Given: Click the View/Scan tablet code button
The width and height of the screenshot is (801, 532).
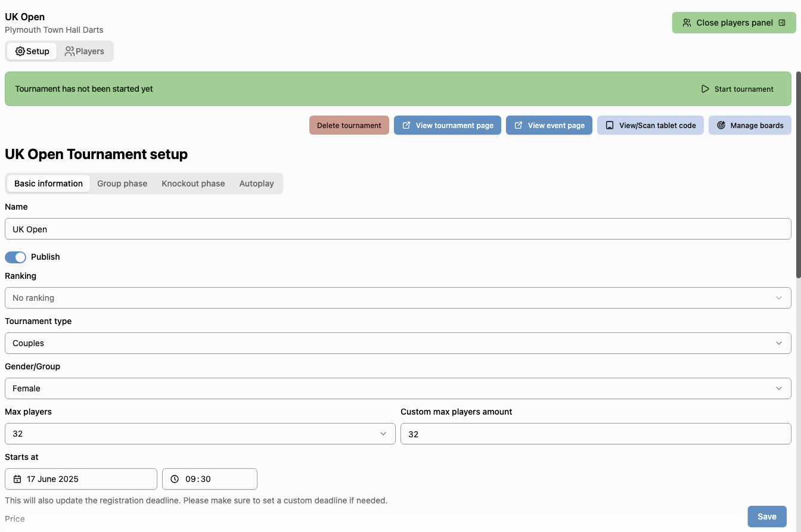Looking at the screenshot, I should (x=651, y=125).
